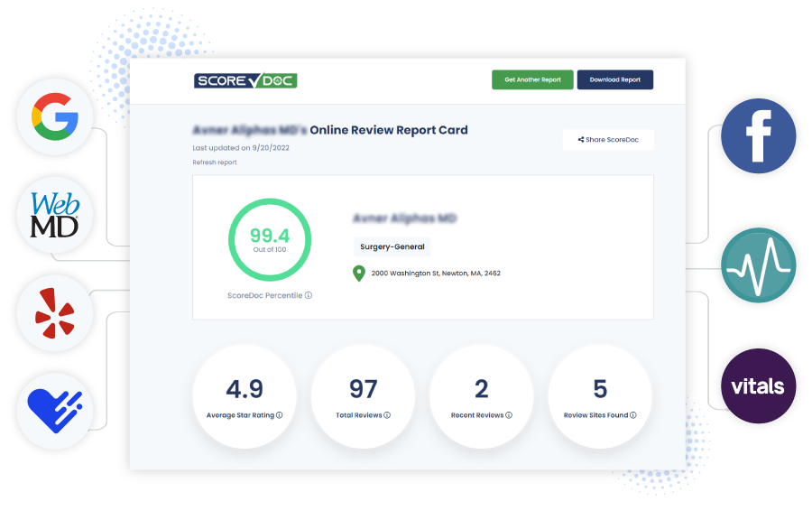Open info icon beside ScoreDoc Percentile
The height and width of the screenshot is (529, 812).
tap(309, 295)
